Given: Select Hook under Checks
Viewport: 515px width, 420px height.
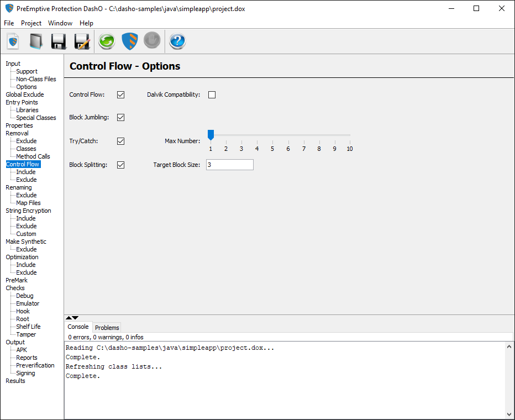Looking at the screenshot, I should click(23, 311).
